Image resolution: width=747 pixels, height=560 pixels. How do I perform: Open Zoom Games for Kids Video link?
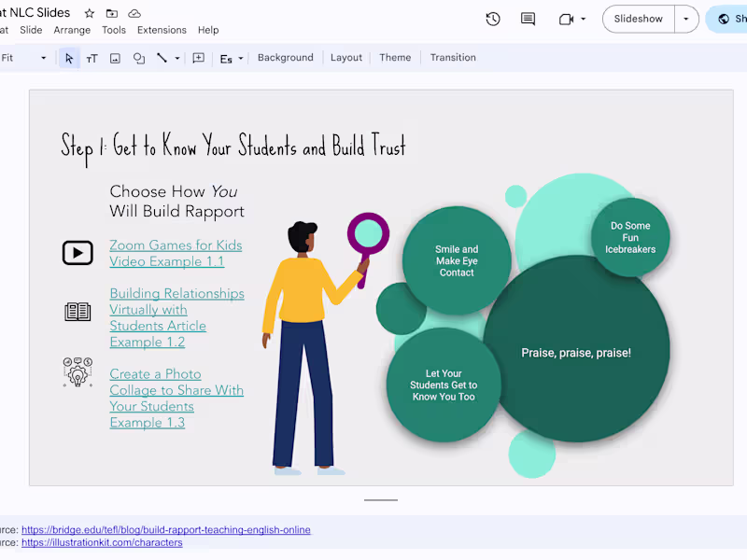tap(176, 253)
